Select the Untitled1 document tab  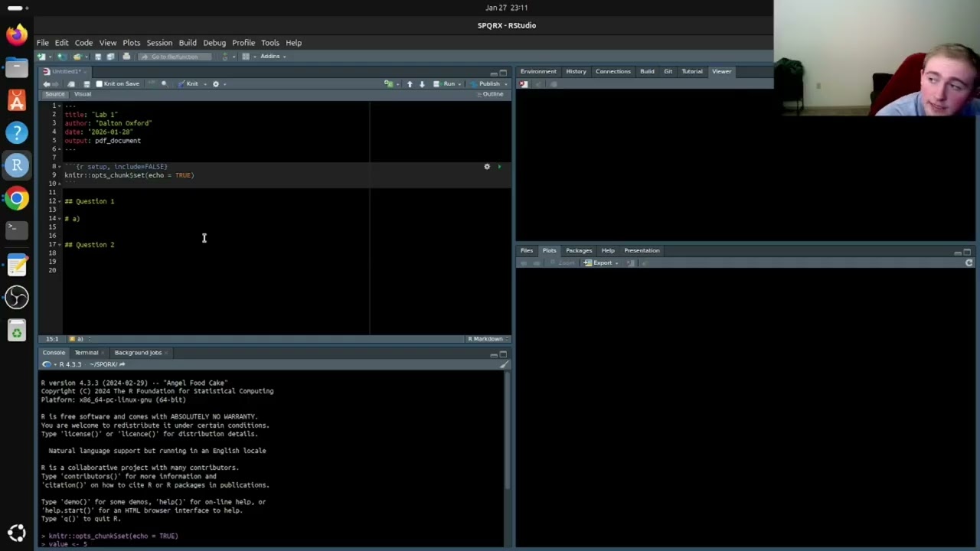click(66, 72)
